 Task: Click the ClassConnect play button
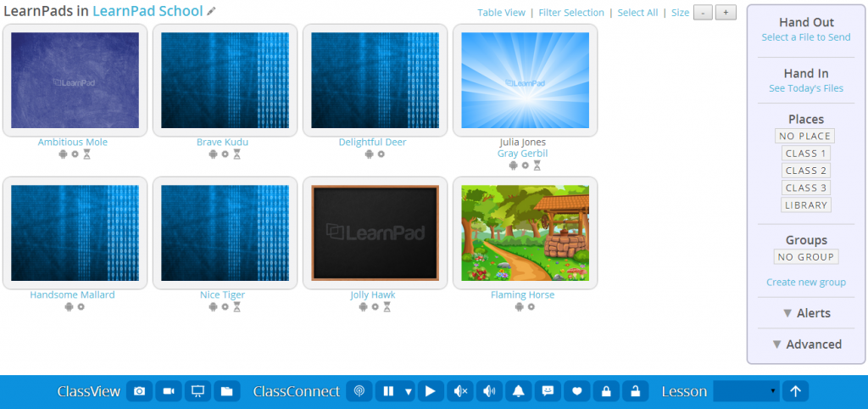(431, 391)
